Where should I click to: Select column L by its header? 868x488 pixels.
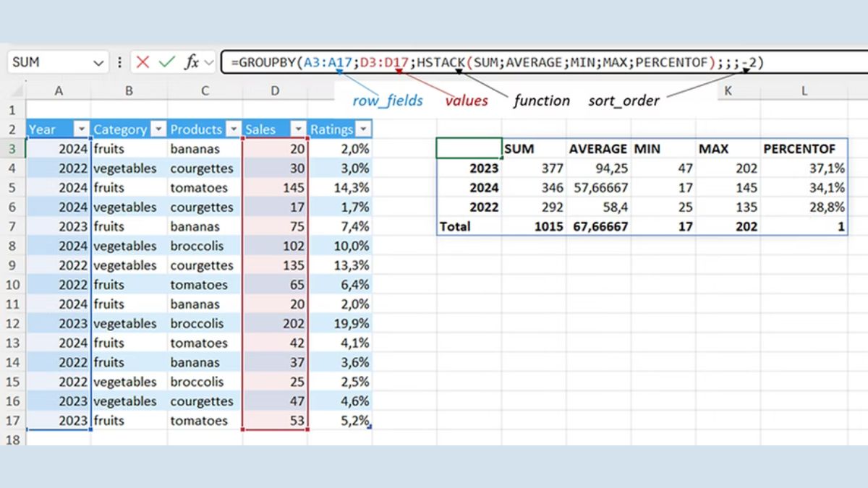(x=804, y=91)
